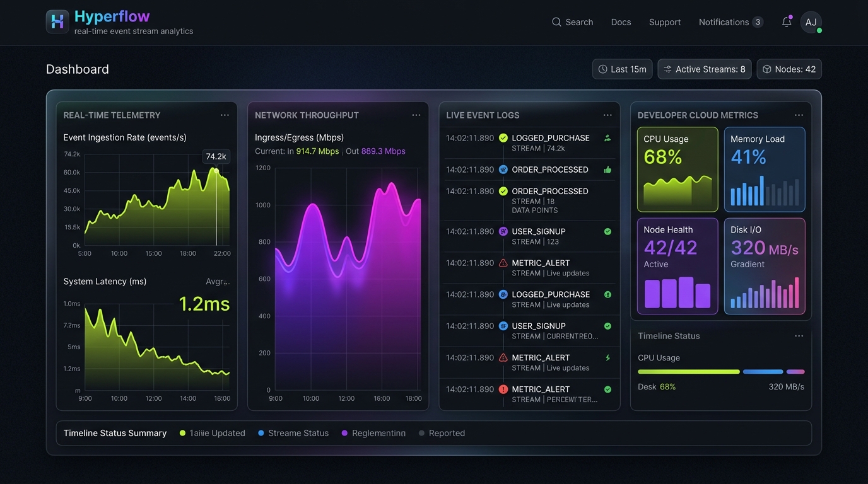
Task: Click red alert icon on METRIC_ALERT PERCEWTTER row
Action: click(503, 389)
